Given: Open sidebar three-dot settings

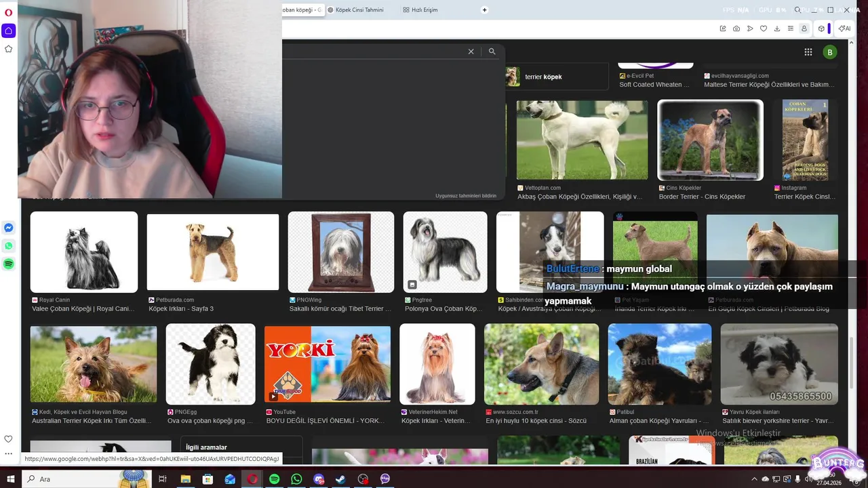Looking at the screenshot, I should pyautogui.click(x=8, y=453).
